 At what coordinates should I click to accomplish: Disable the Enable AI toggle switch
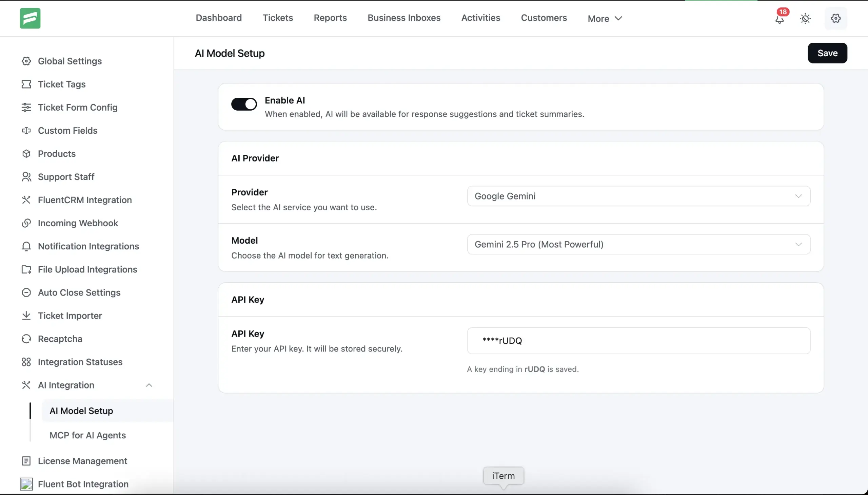[x=244, y=104]
